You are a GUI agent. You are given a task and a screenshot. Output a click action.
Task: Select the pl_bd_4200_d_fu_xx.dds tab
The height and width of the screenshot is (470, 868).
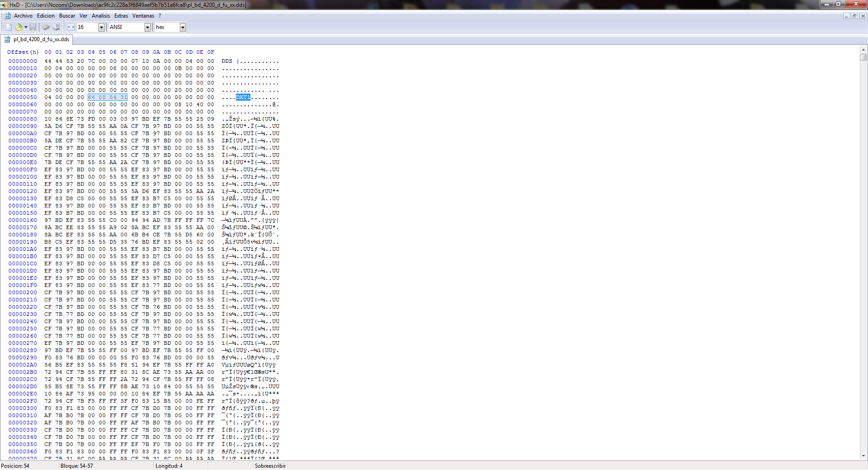click(x=41, y=39)
